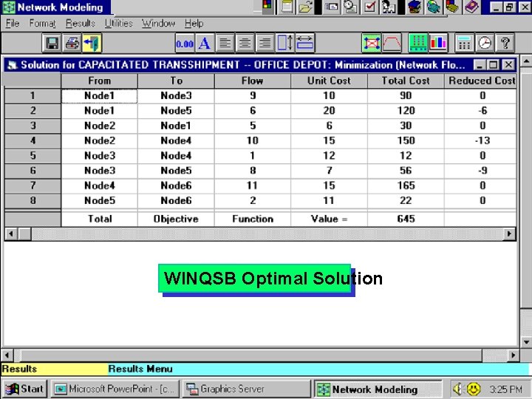The image size is (532, 399).
Task: Apply right text alignment
Action: pos(265,43)
